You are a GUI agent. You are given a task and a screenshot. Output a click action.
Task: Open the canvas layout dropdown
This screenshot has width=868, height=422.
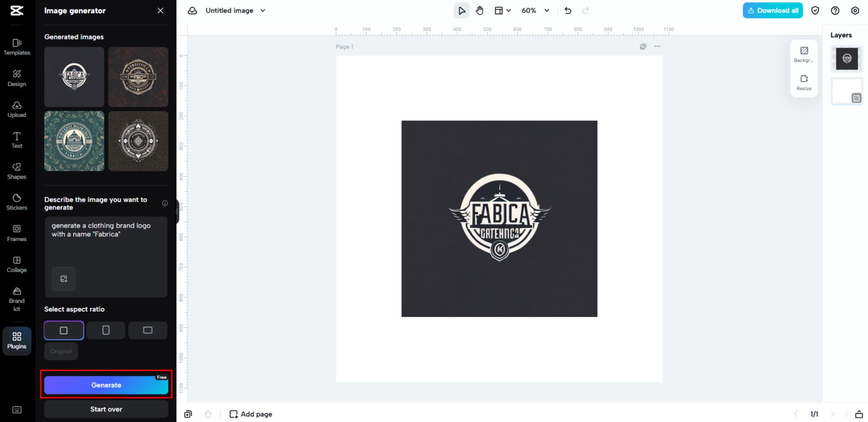(503, 10)
